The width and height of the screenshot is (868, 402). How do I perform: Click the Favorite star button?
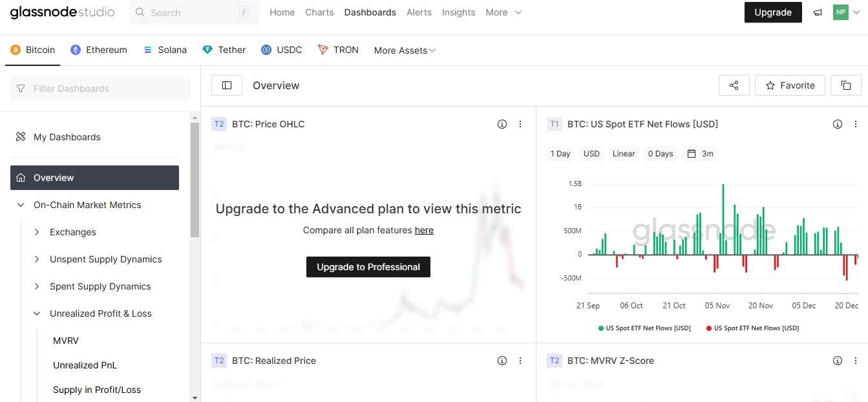pyautogui.click(x=790, y=85)
